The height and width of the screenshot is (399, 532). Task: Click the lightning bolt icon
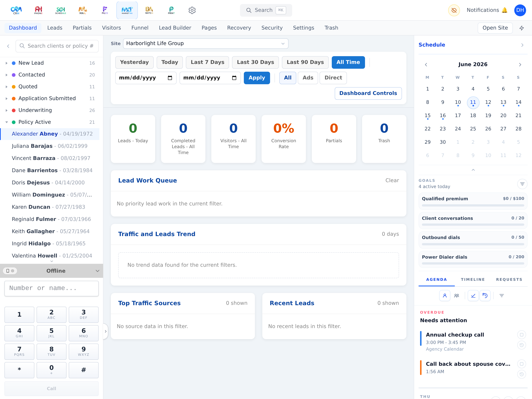[522, 28]
